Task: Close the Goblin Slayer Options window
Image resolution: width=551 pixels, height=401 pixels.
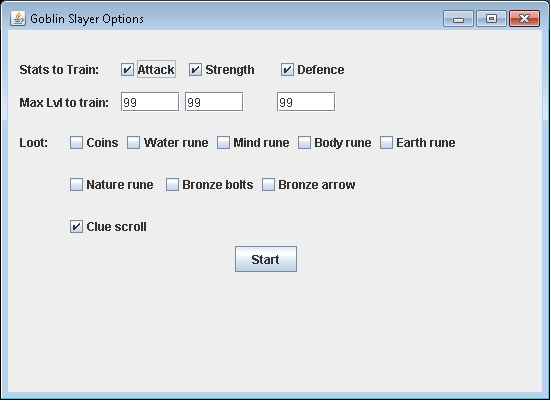Action: tap(524, 19)
